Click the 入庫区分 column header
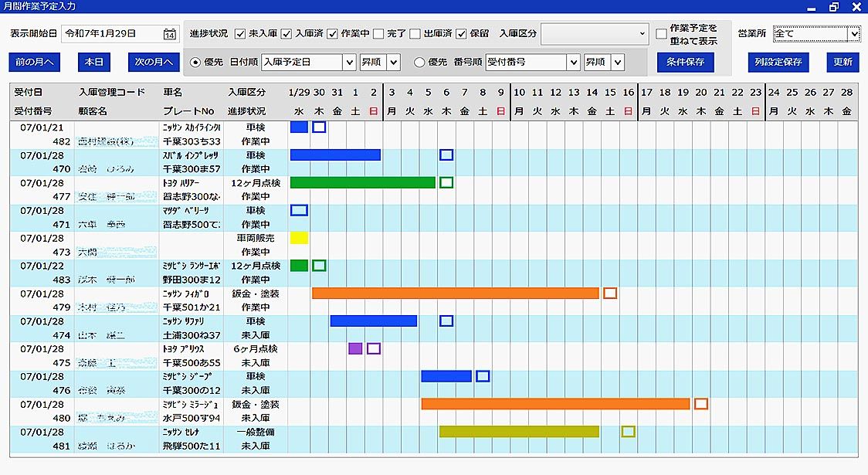Screen dimensions: 868x475 (x=246, y=92)
